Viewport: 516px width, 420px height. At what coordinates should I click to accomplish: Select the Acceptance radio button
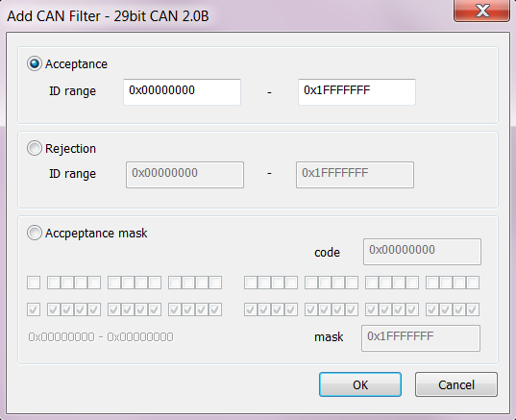[x=35, y=63]
